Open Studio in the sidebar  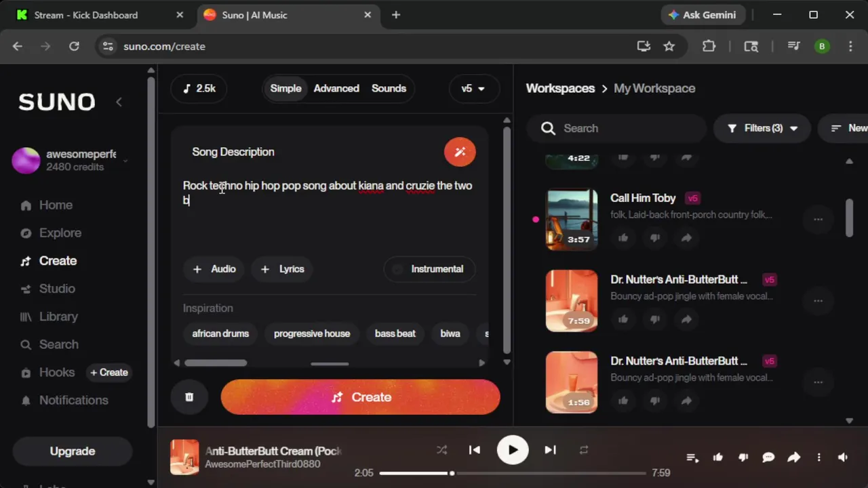point(57,289)
